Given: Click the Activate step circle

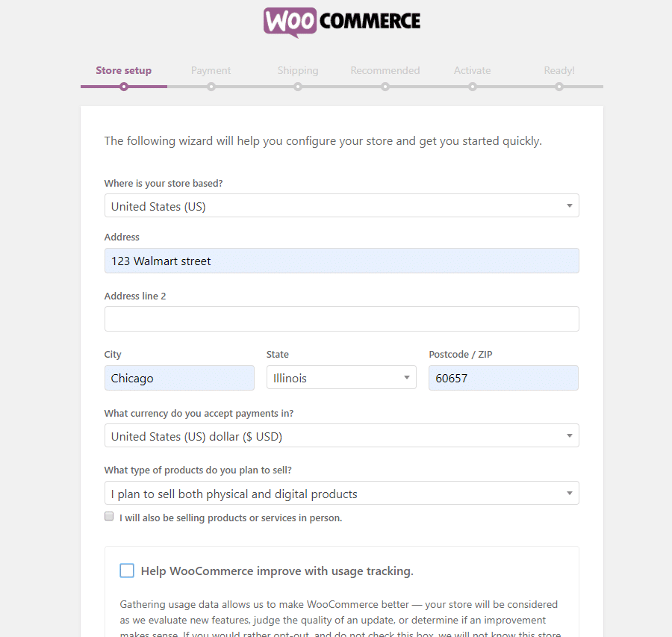Looking at the screenshot, I should click(x=472, y=87).
